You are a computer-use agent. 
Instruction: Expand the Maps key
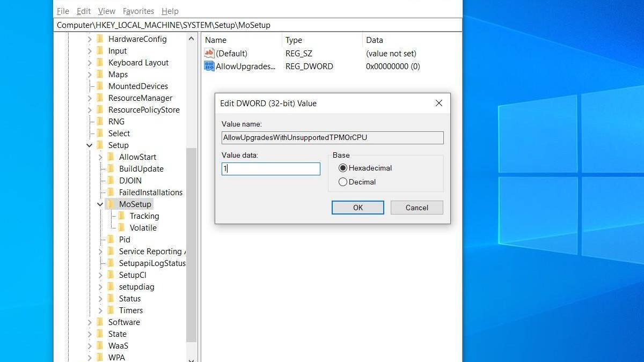click(x=90, y=75)
